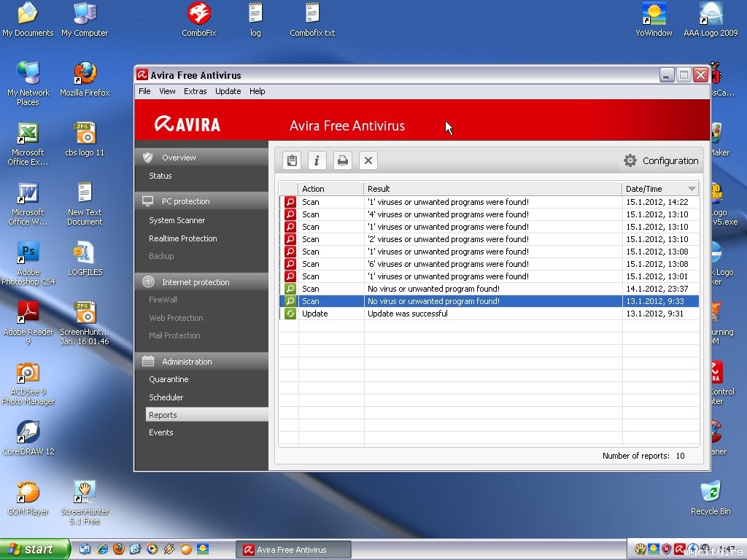The image size is (747, 560).
Task: Open the Update menu in menu bar
Action: (228, 91)
